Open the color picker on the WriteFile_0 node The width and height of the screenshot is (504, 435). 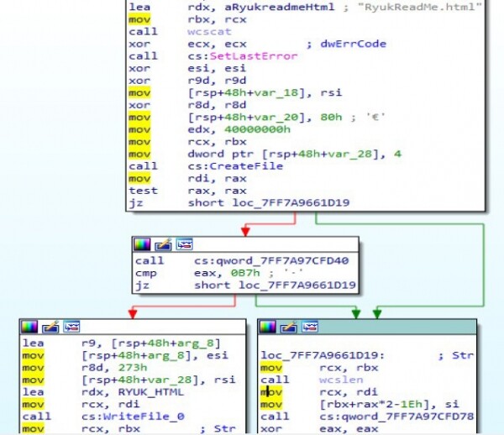(29, 327)
